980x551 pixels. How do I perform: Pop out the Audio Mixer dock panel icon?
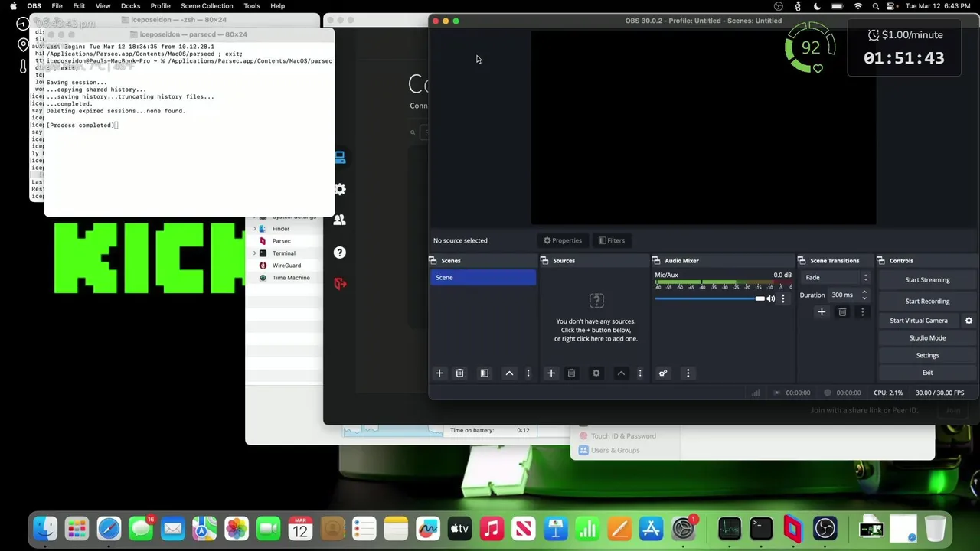tap(656, 261)
